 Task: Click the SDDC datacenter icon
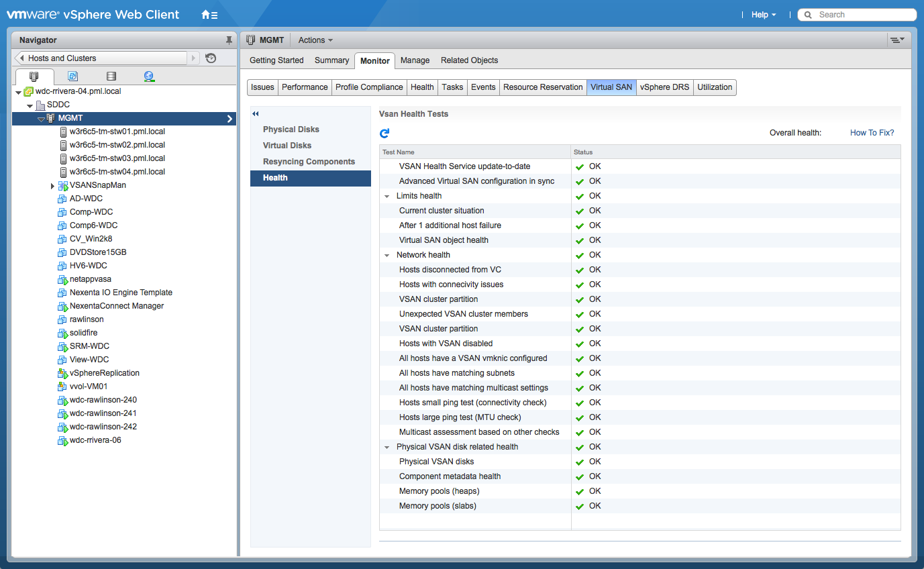(40, 105)
